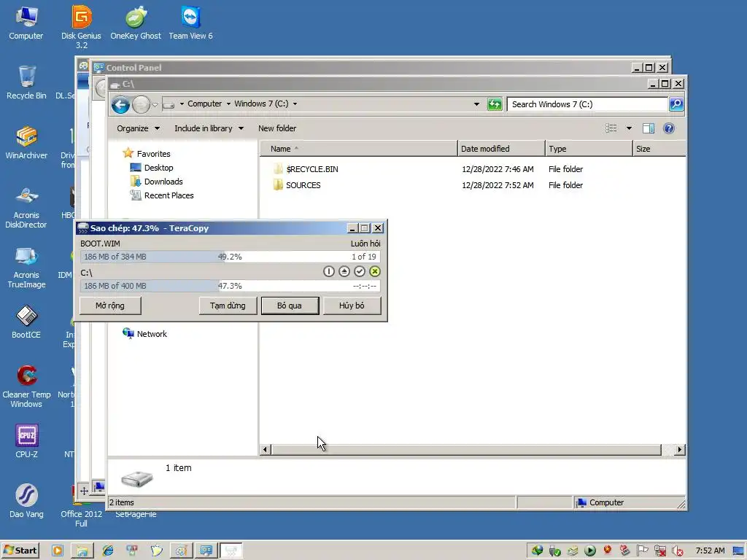Click the green Refresh icon in address bar
Screen dimensions: 747x560
coord(495,104)
